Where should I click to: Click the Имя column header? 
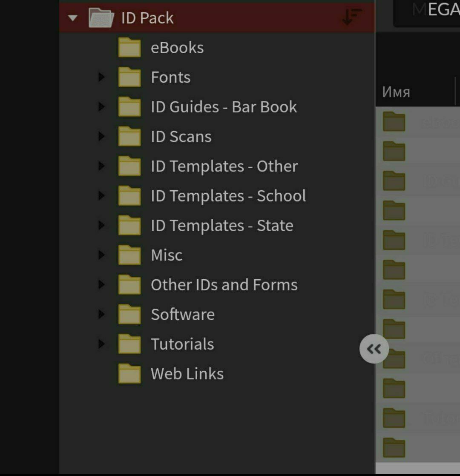396,92
